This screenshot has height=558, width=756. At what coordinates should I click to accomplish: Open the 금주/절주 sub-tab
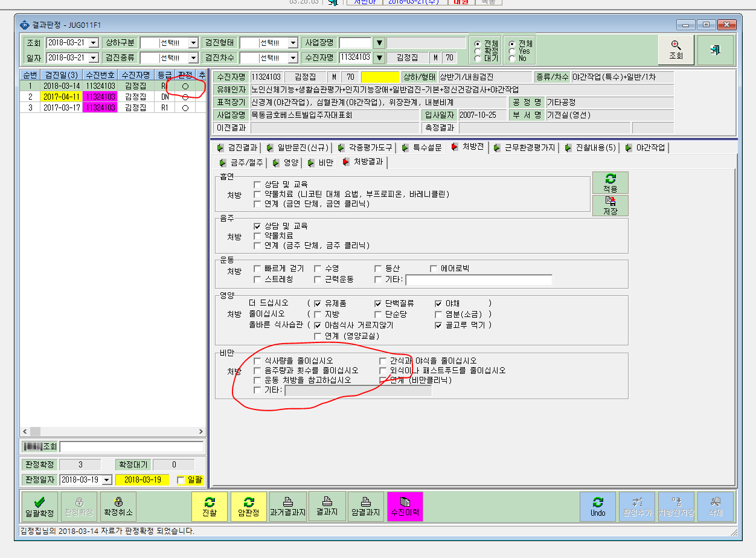point(242,162)
